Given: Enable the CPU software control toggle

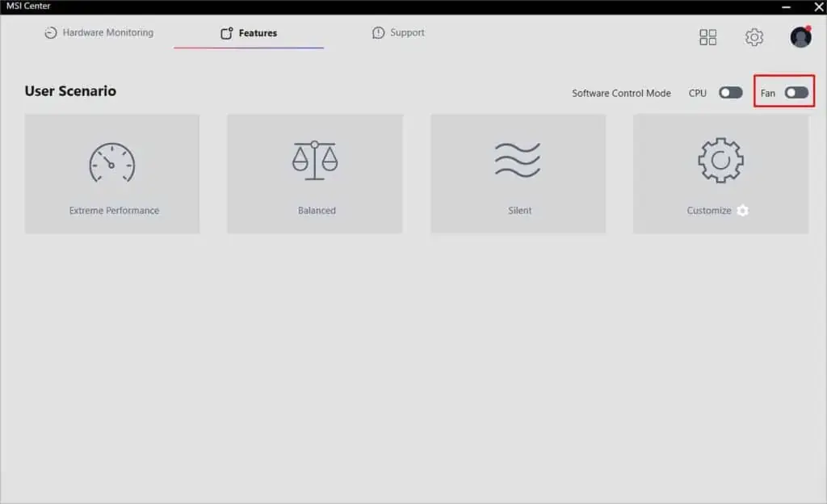Looking at the screenshot, I should [730, 92].
